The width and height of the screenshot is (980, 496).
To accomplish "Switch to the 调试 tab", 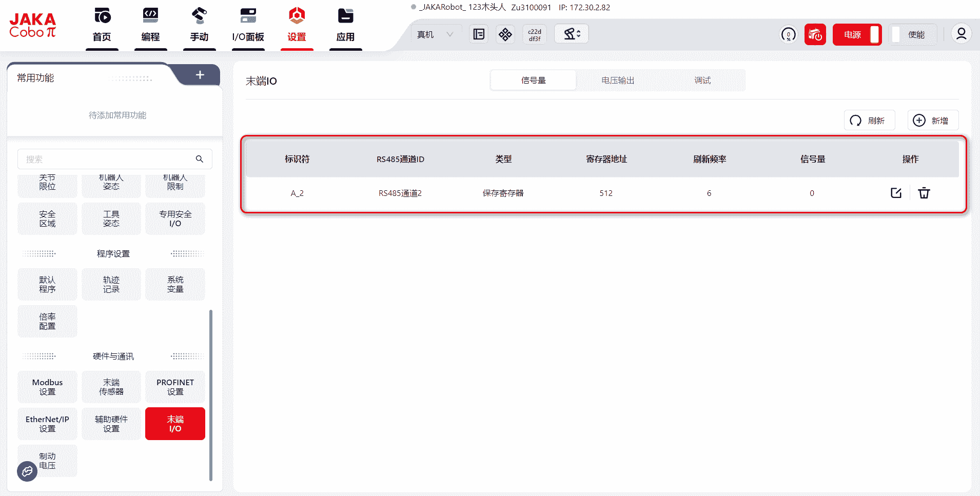I will [702, 81].
